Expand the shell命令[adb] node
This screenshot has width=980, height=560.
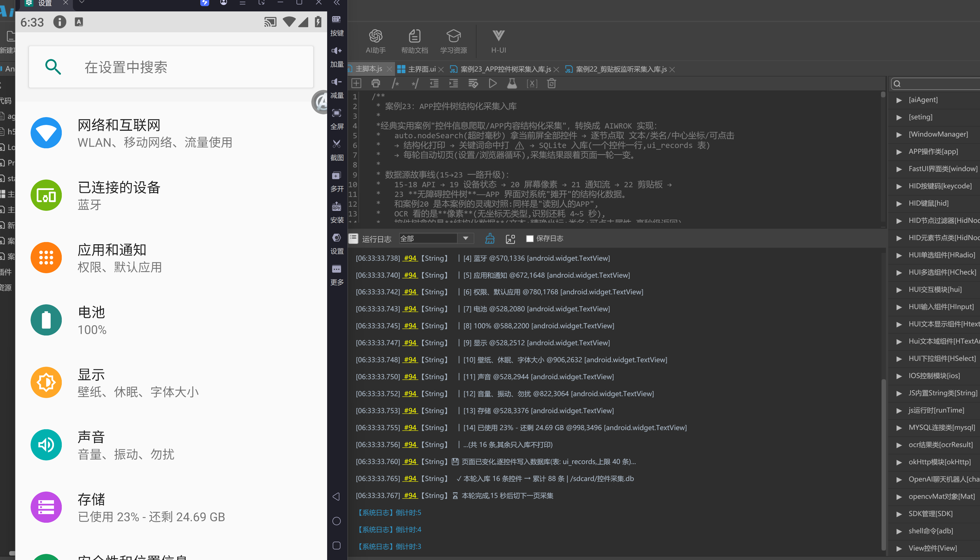(x=899, y=531)
